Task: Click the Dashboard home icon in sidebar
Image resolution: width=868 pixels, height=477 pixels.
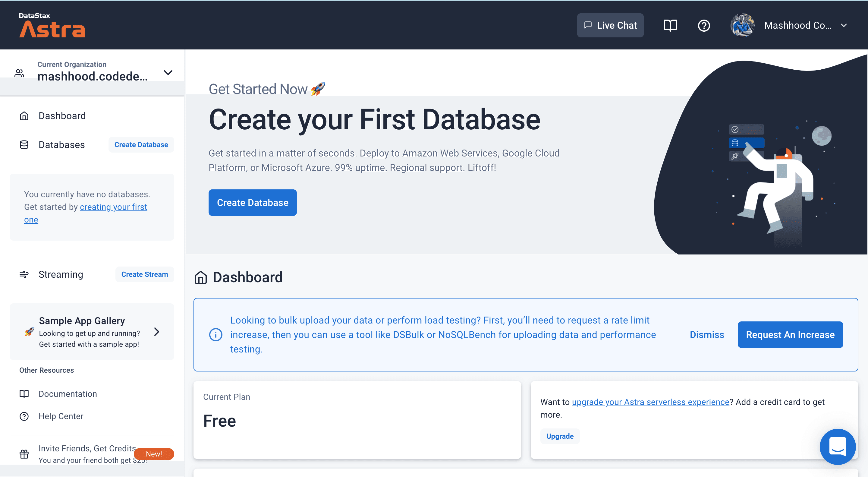Action: [x=24, y=115]
